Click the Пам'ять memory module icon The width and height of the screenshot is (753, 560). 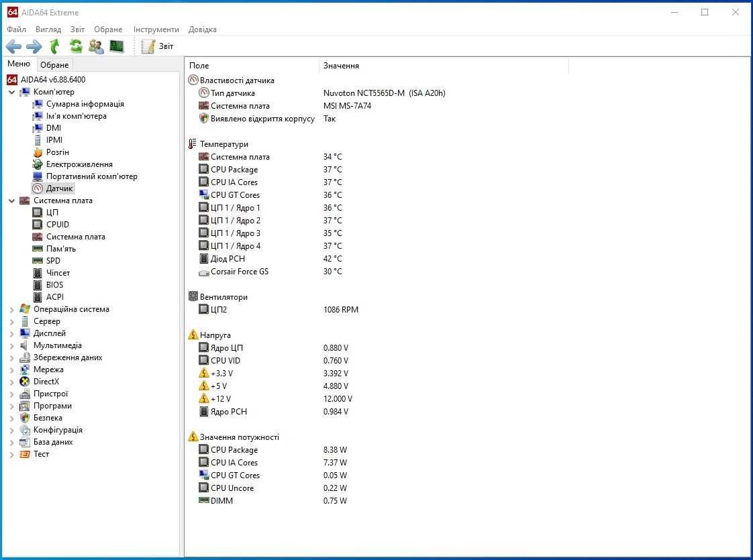pos(38,249)
